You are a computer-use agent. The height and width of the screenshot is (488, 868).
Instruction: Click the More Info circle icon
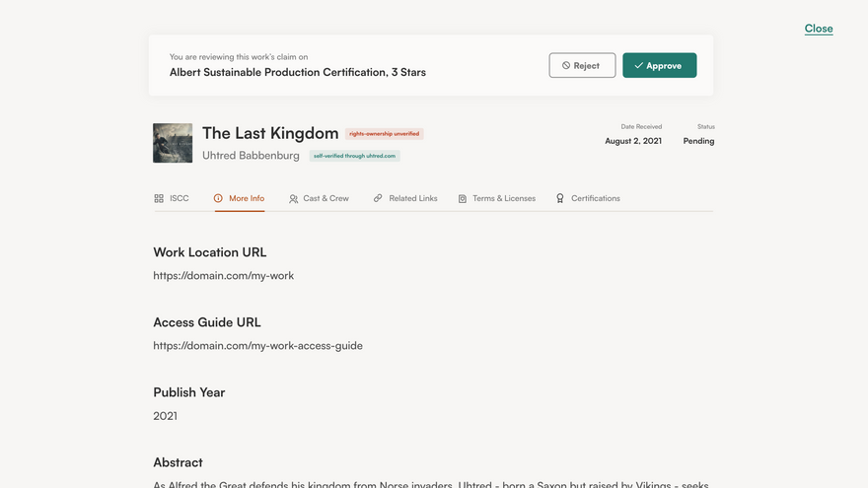point(218,198)
